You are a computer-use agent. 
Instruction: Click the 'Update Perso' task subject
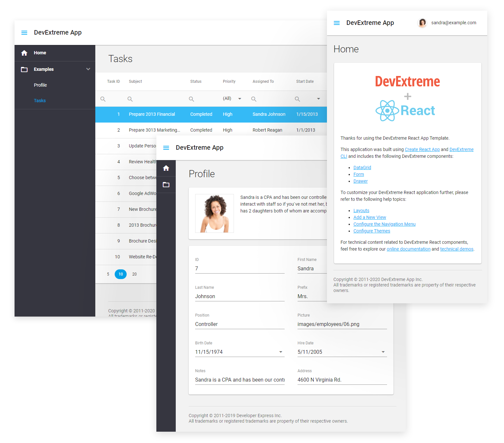click(142, 146)
